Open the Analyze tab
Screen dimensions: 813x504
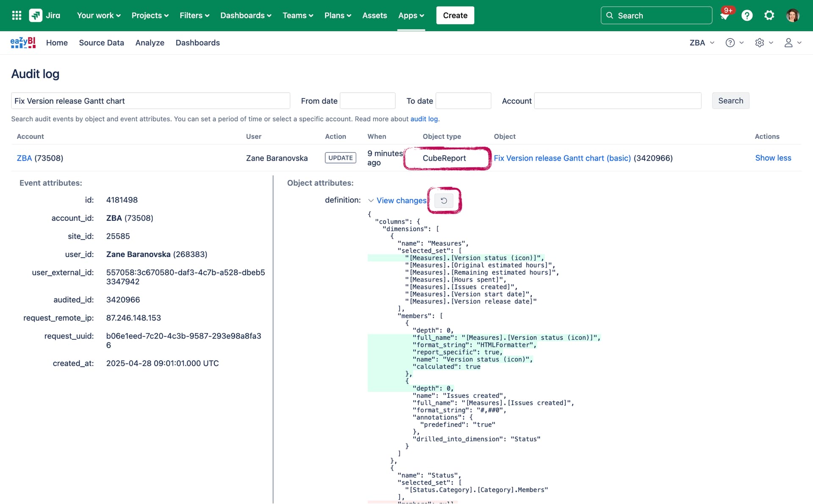149,43
